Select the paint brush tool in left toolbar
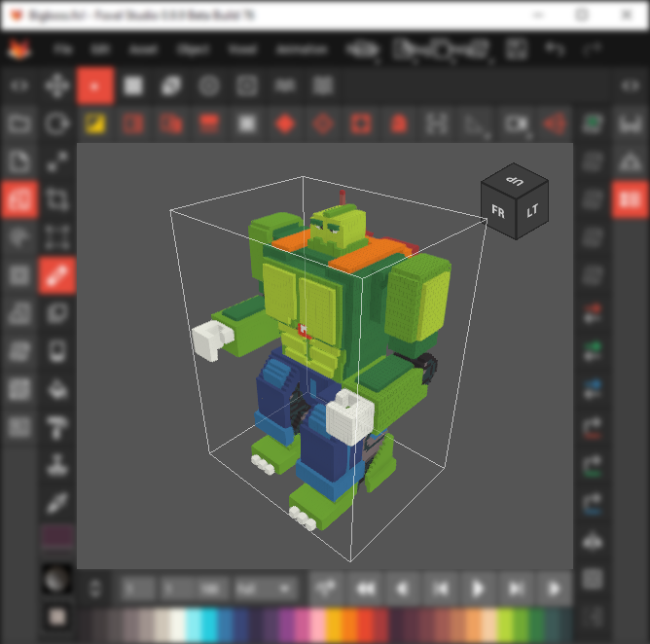This screenshot has width=650, height=644. pyautogui.click(x=57, y=276)
